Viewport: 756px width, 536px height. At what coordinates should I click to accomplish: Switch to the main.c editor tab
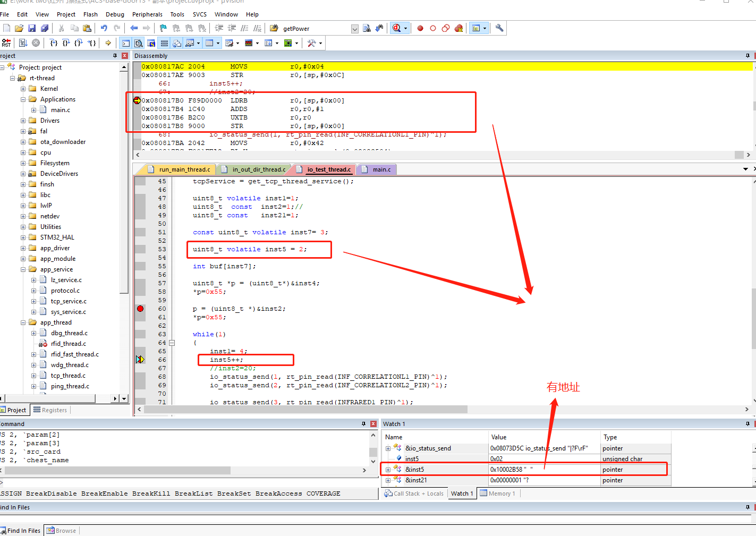click(x=377, y=169)
